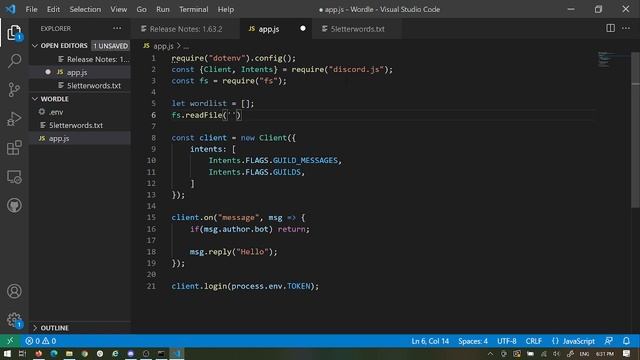Open the Run menu
The width and height of the screenshot is (640, 360).
click(x=162, y=9)
